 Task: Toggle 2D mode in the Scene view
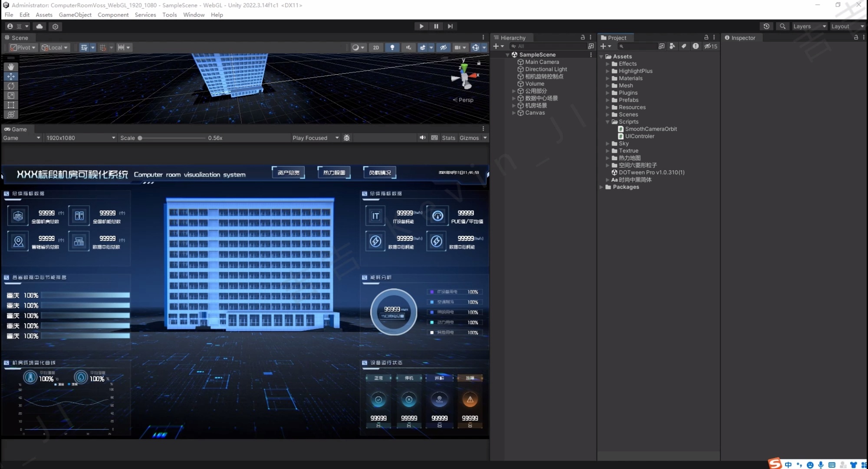[x=376, y=47]
